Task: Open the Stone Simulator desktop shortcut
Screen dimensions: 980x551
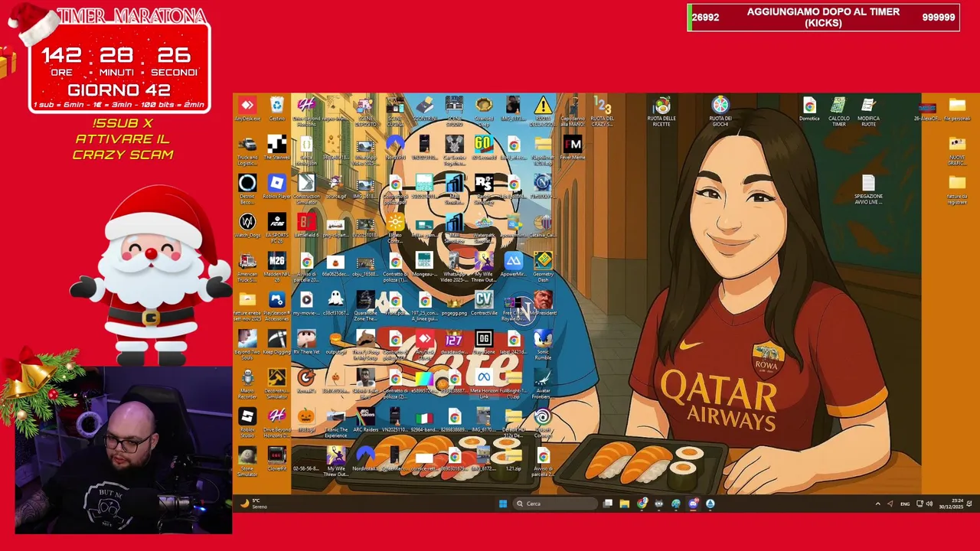Action: coord(247,462)
